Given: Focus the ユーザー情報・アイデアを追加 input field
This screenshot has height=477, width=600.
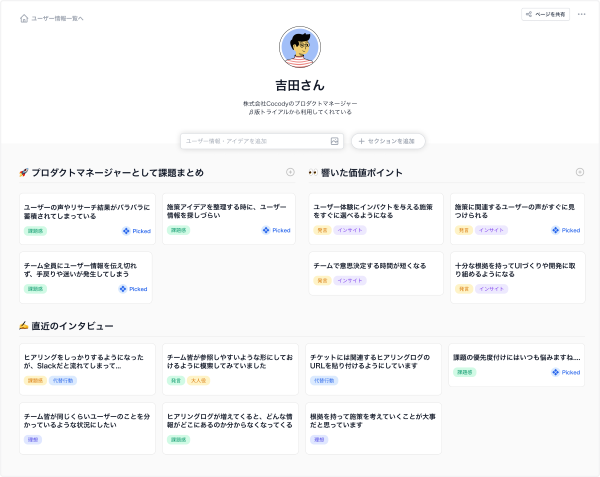Looking at the screenshot, I should 262,141.
